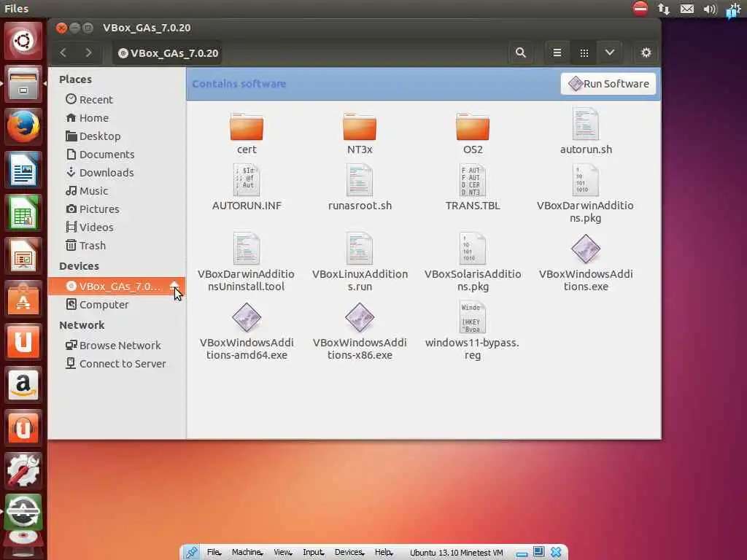The height and width of the screenshot is (560, 747).
Task: Click Connect to Server
Action: [x=116, y=364]
